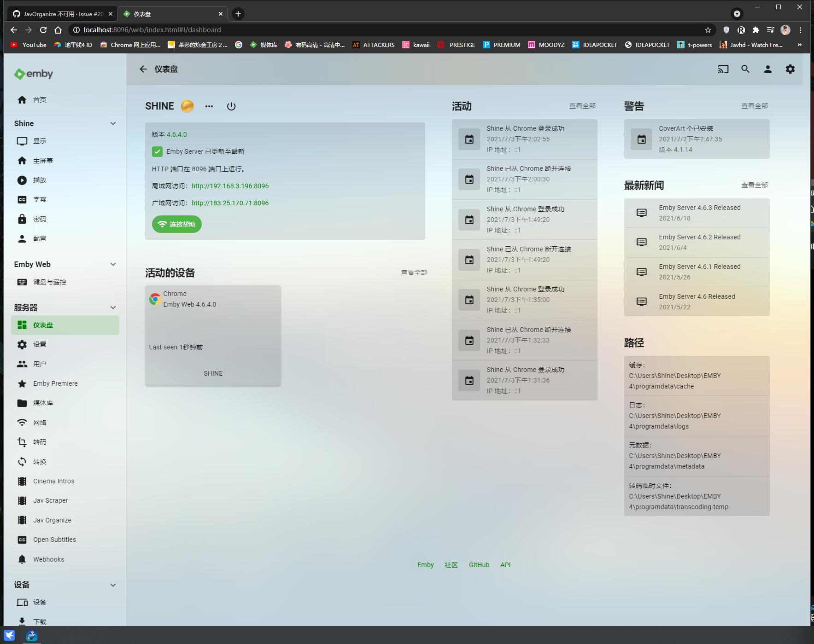Click the back arrow beside 仪表盘 title
The height and width of the screenshot is (644, 814).
coord(143,69)
